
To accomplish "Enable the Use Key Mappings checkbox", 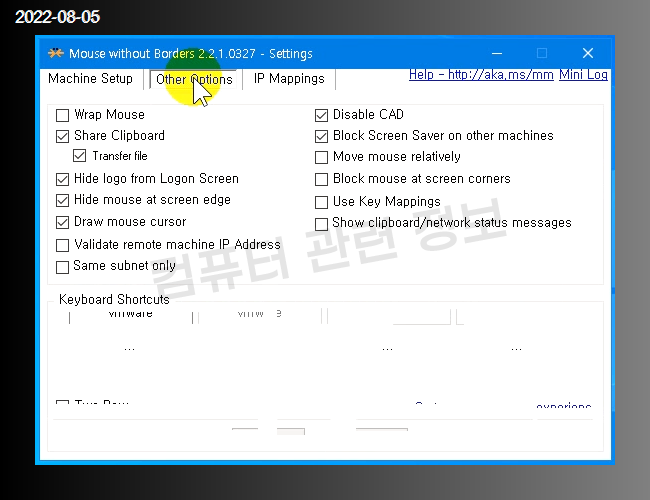I will (321, 202).
